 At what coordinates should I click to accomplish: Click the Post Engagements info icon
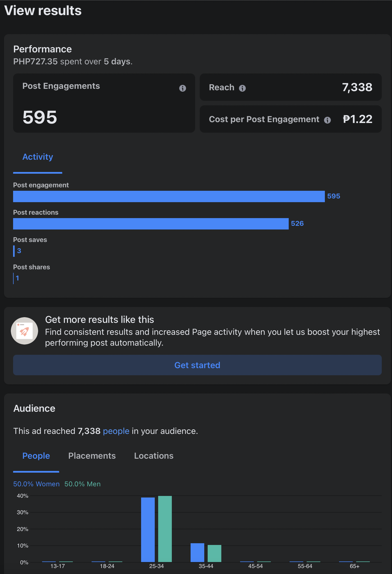click(x=183, y=88)
